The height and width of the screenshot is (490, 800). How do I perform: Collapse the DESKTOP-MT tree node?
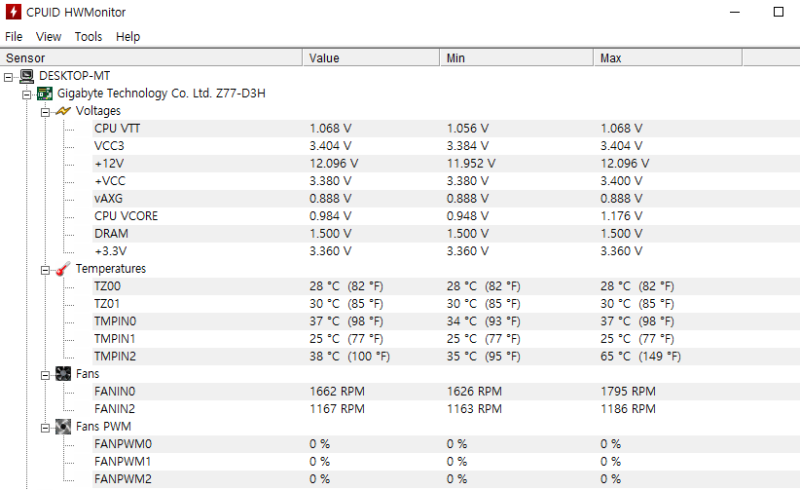pos(9,76)
